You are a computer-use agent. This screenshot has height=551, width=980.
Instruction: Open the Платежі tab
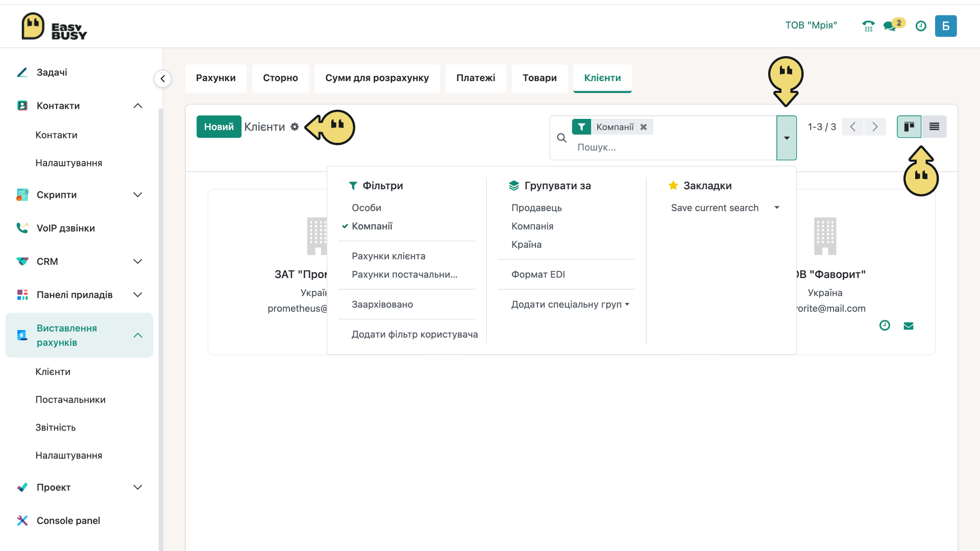(476, 78)
